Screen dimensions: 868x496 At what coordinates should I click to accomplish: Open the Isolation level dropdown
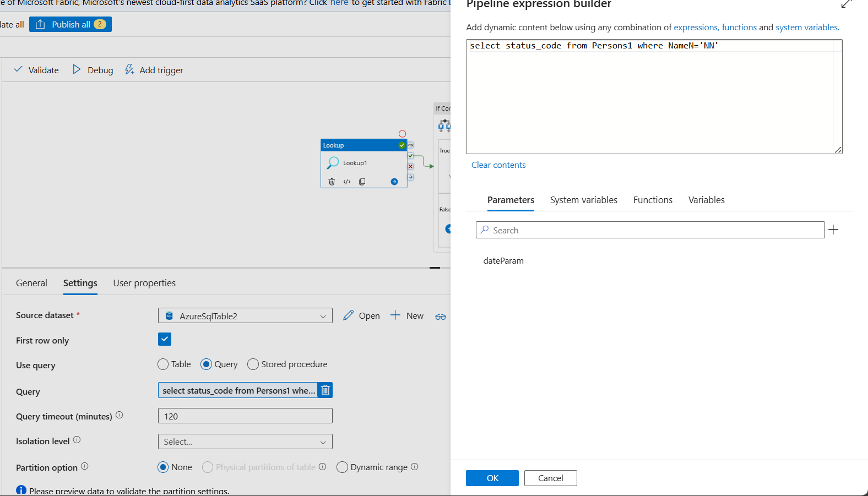[x=245, y=442]
